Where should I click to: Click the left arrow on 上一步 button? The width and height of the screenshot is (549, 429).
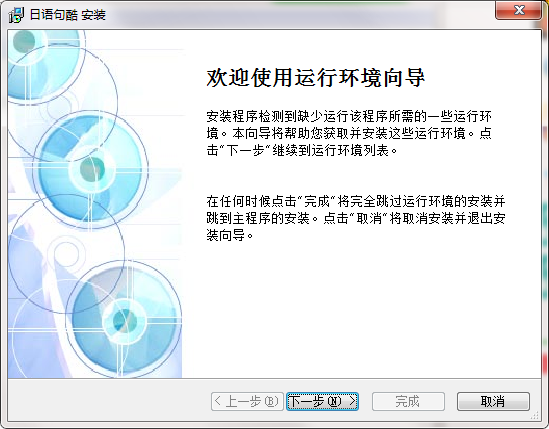[x=217, y=401]
